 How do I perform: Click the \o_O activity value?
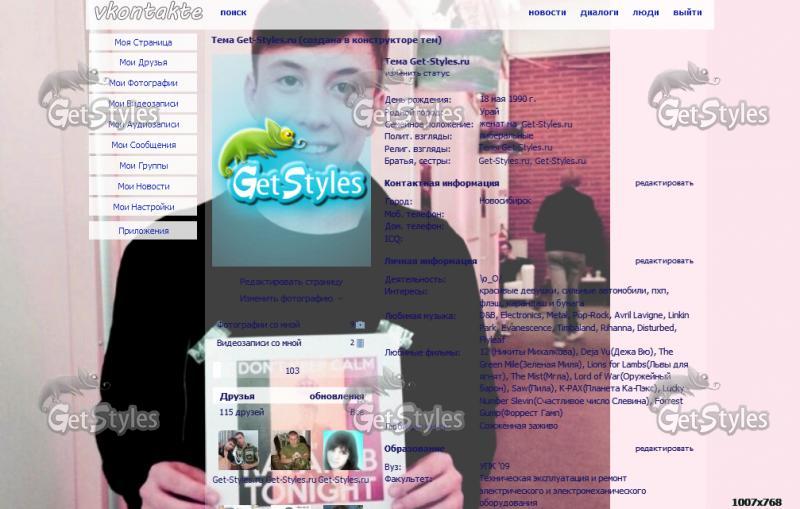(489, 278)
